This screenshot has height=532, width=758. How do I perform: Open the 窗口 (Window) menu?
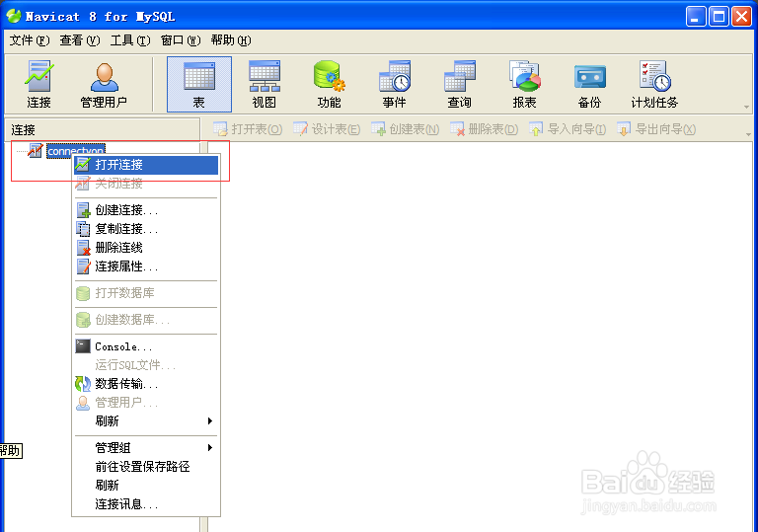point(181,40)
